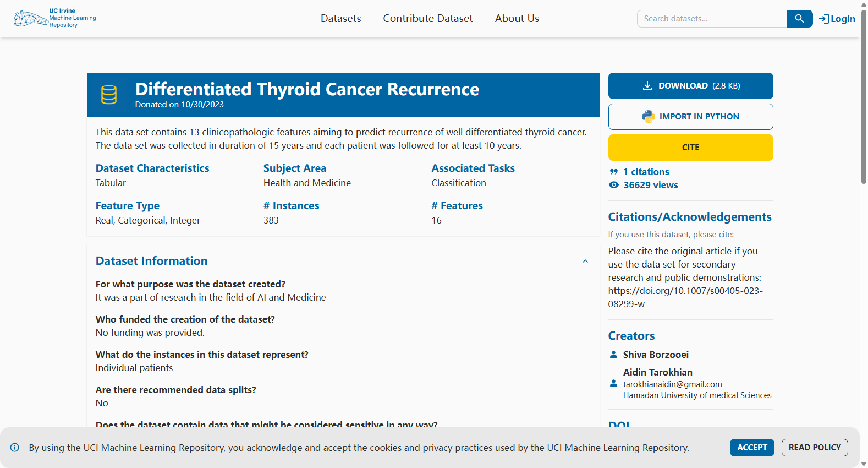Screen dimensions: 868x468
Task: Click the Creators heading
Action: click(x=631, y=336)
